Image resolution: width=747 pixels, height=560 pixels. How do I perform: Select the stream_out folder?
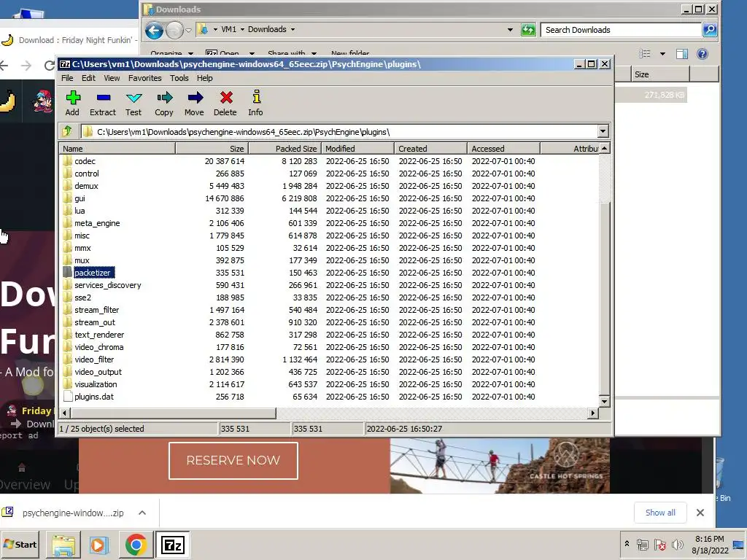coord(95,322)
